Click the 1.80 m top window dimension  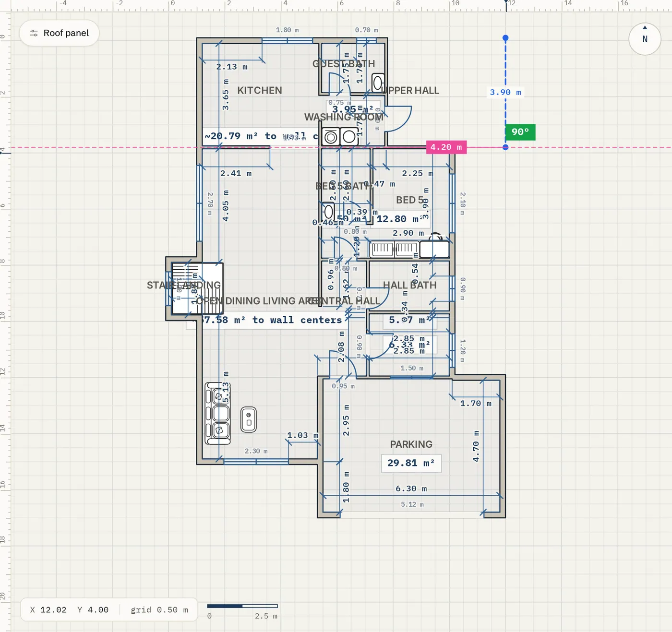tap(287, 30)
